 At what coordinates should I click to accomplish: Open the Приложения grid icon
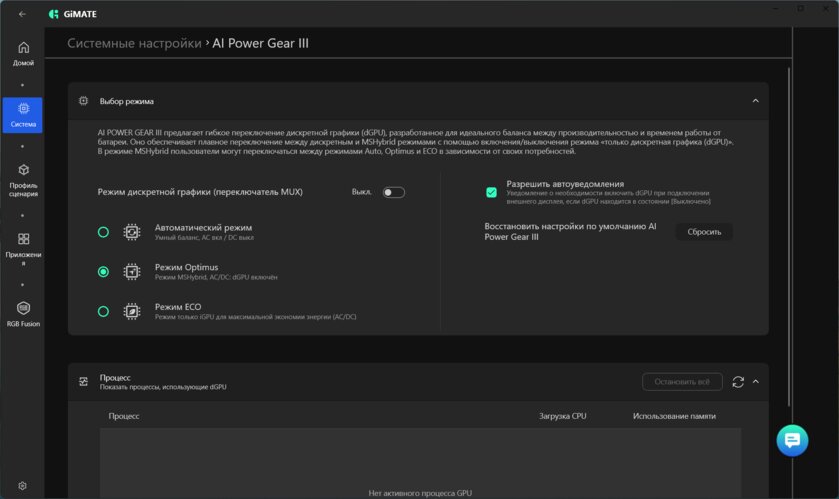click(23, 239)
